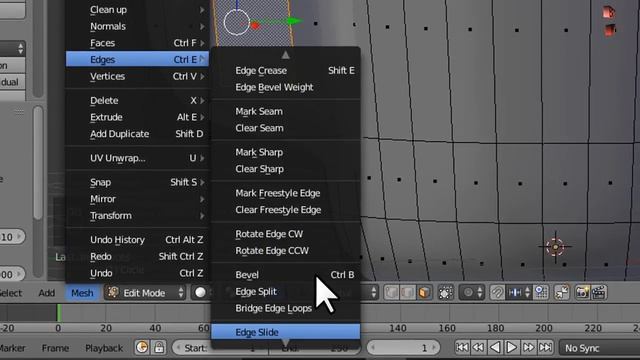Select Edge Bevel Weight
This screenshot has width=640, height=360.
coord(286,87)
